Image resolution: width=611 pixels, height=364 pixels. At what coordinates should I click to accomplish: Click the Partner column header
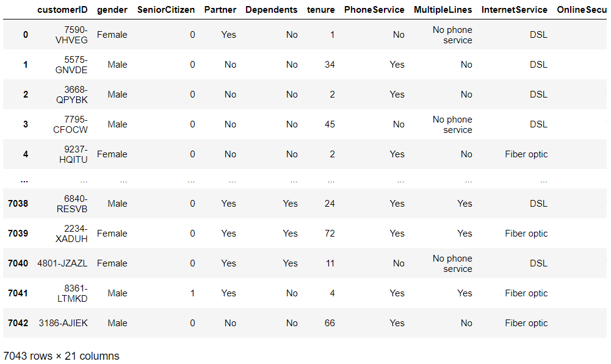pos(220,10)
